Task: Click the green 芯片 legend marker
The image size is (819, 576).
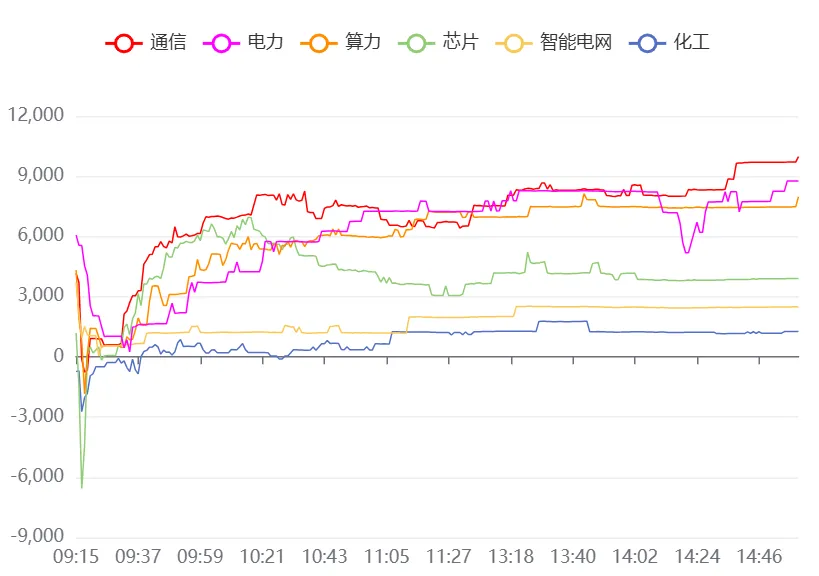Action: (x=417, y=43)
